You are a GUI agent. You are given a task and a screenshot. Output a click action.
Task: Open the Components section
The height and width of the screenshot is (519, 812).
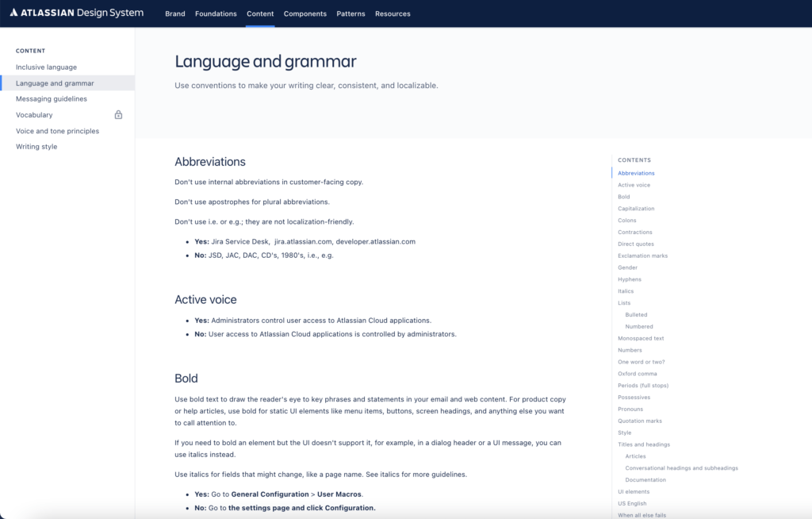click(304, 13)
